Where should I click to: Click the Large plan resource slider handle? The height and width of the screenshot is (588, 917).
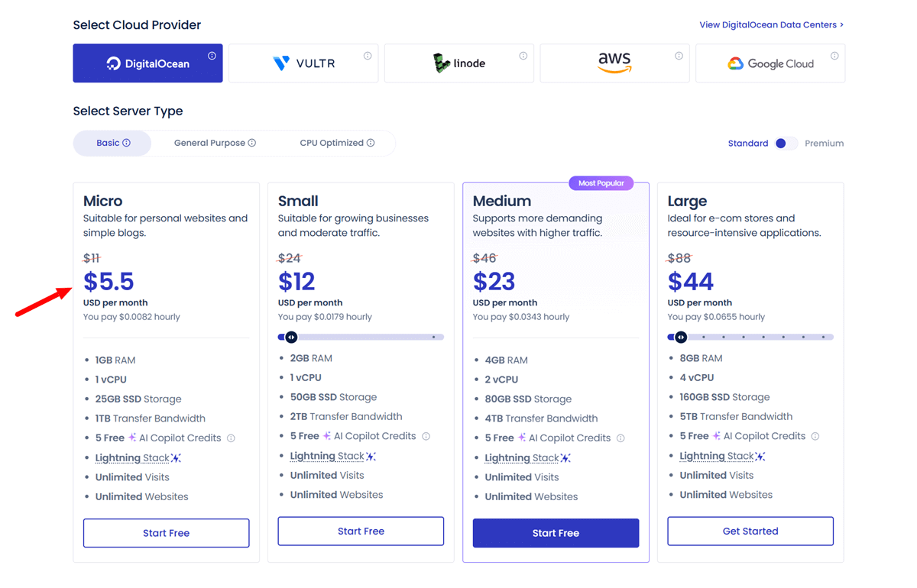point(680,337)
